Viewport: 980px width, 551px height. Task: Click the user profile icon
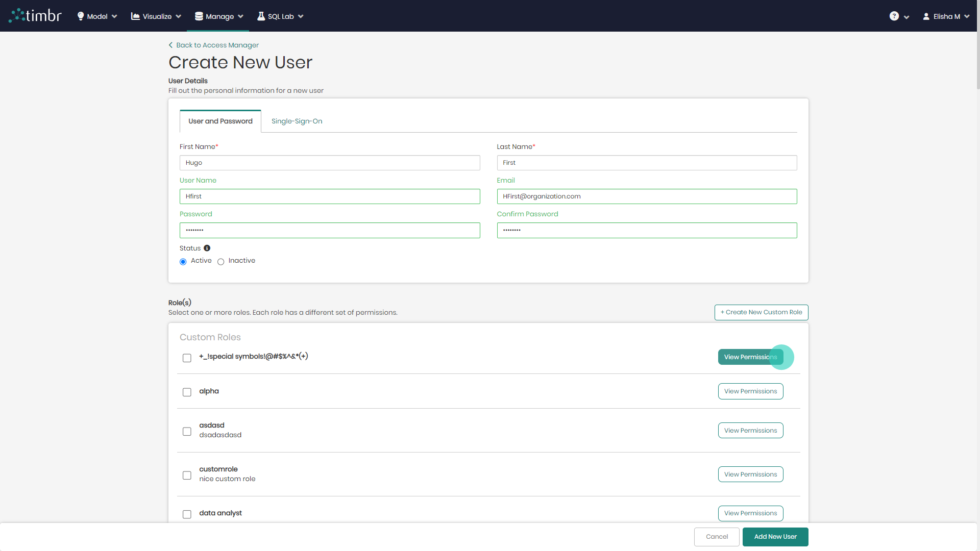[927, 16]
